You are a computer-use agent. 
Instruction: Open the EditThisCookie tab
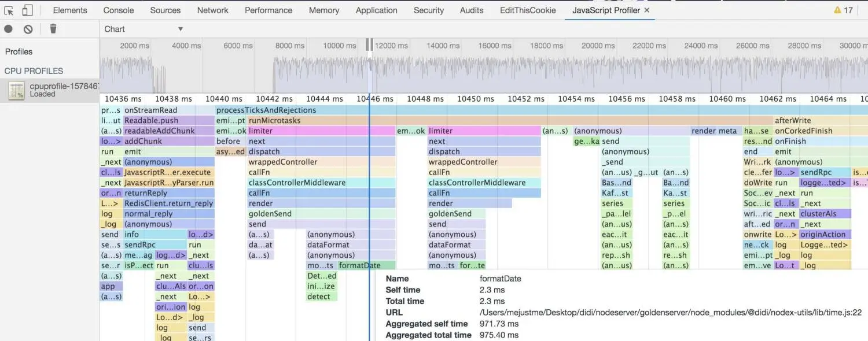(528, 10)
